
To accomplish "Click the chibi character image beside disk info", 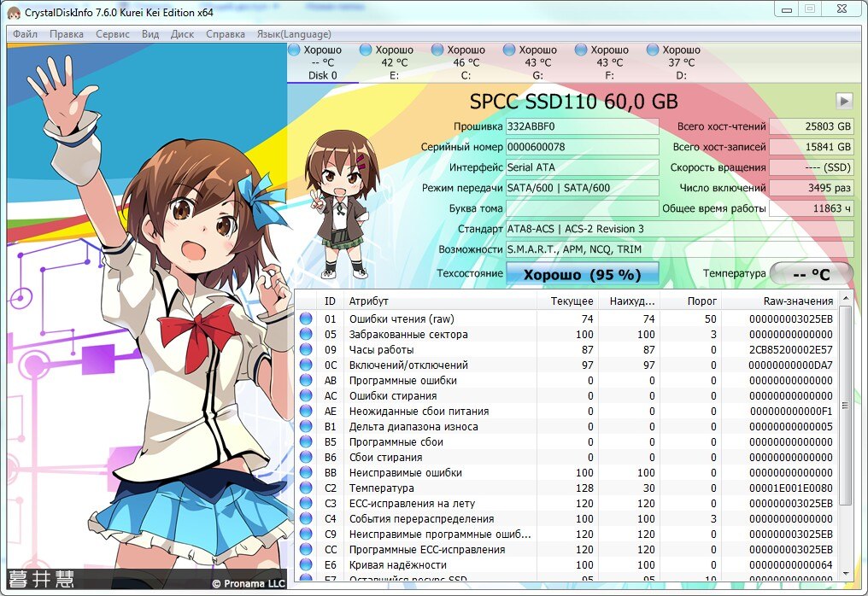I will click(342, 205).
